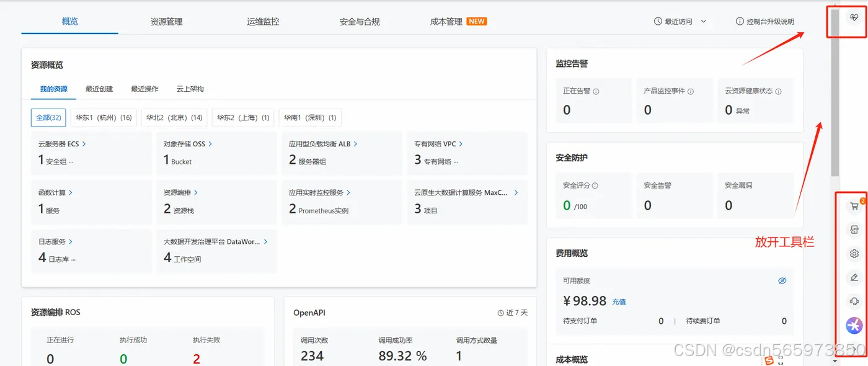Click the document translation icon on right sidebar
868x366 pixels.
click(x=854, y=230)
